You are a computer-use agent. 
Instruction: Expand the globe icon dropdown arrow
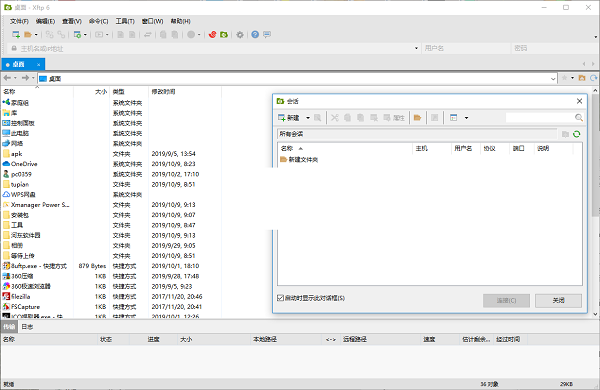(x=199, y=34)
